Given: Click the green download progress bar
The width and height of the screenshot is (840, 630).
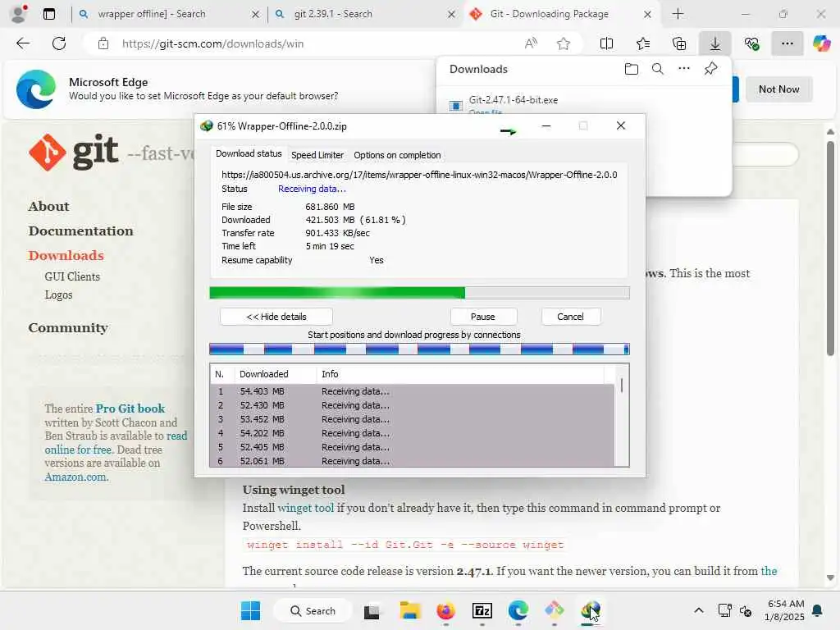Looking at the screenshot, I should coord(419,293).
